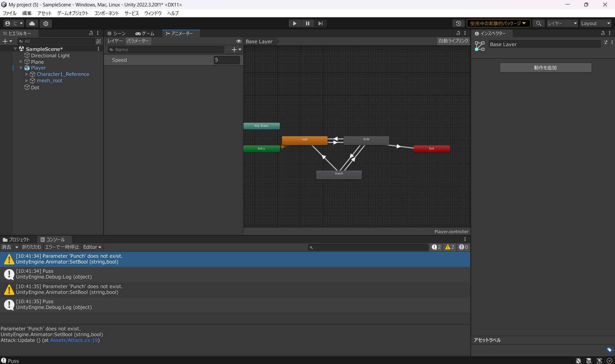Open the Layout dropdown
Image resolution: width=615 pixels, height=364 pixels.
pos(595,23)
